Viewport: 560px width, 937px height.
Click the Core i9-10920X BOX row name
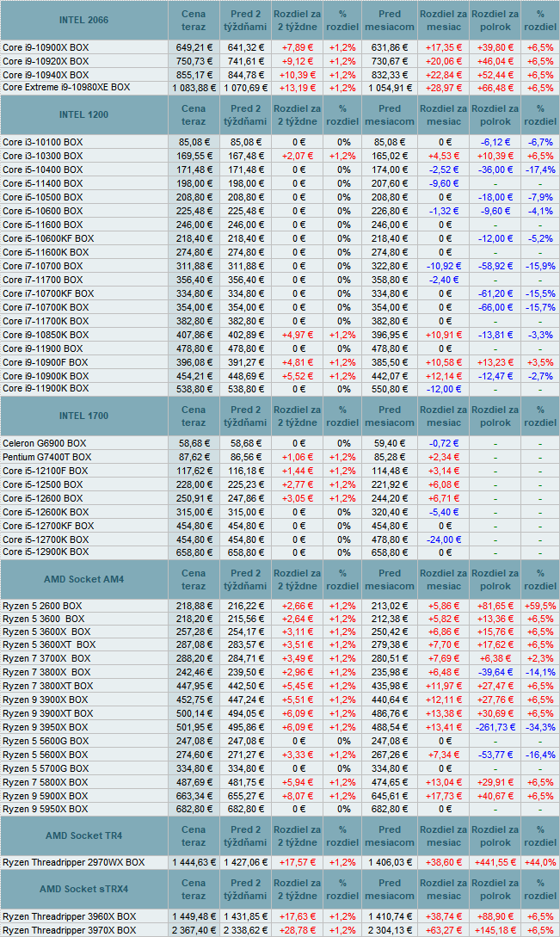click(x=46, y=61)
